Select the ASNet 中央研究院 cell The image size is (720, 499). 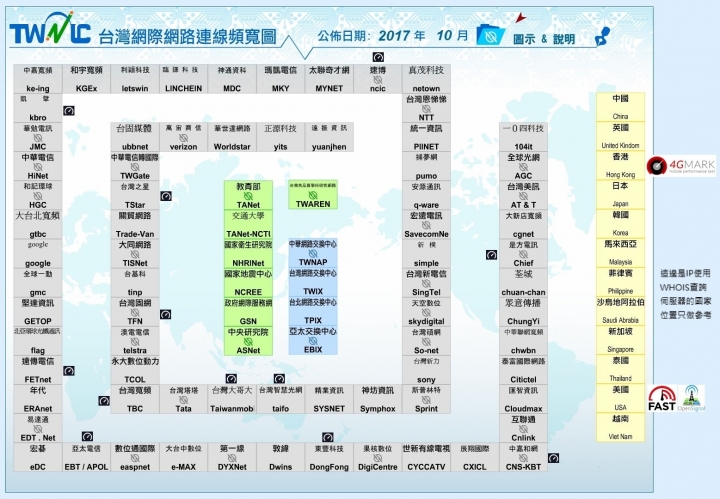pyautogui.click(x=248, y=341)
